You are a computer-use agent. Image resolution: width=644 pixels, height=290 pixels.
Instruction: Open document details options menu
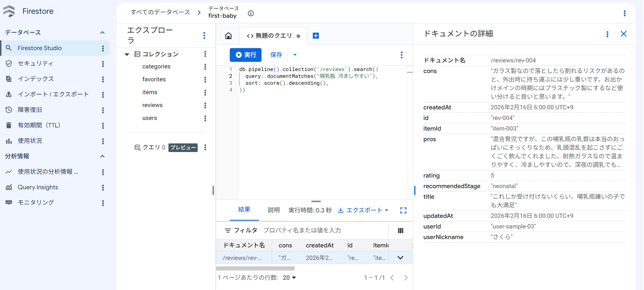pyautogui.click(x=607, y=34)
